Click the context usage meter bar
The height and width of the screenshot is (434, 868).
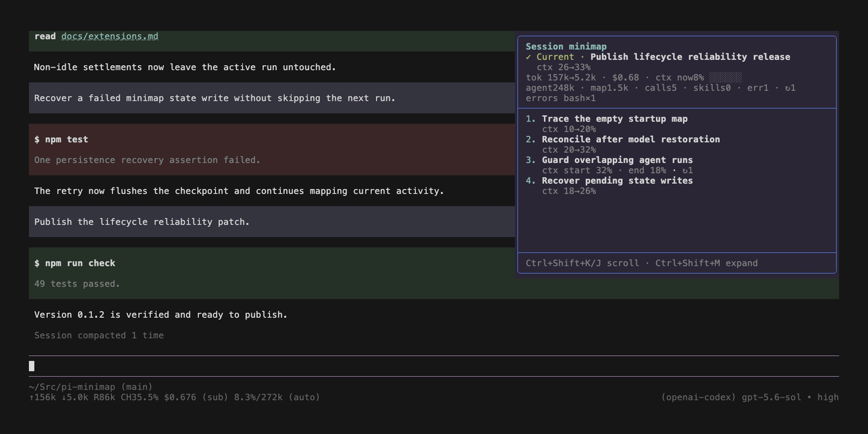click(725, 77)
